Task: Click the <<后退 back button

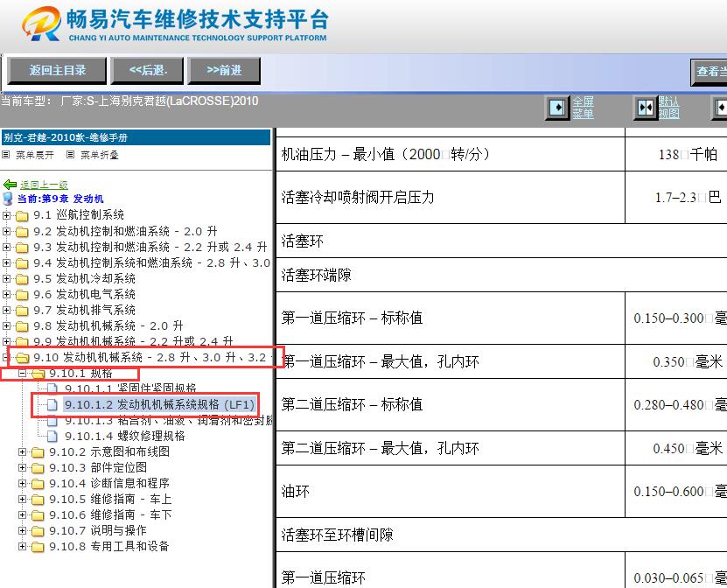Action: [148, 71]
